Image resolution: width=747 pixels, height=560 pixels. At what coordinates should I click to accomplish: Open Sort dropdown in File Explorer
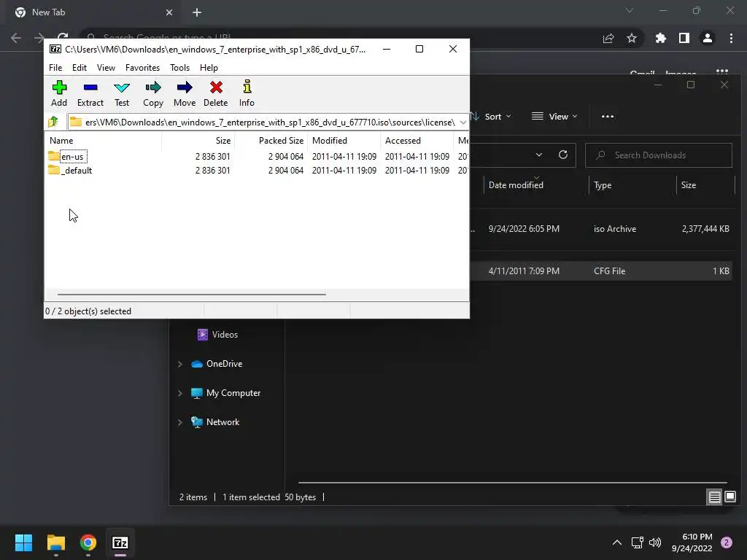[x=492, y=117]
